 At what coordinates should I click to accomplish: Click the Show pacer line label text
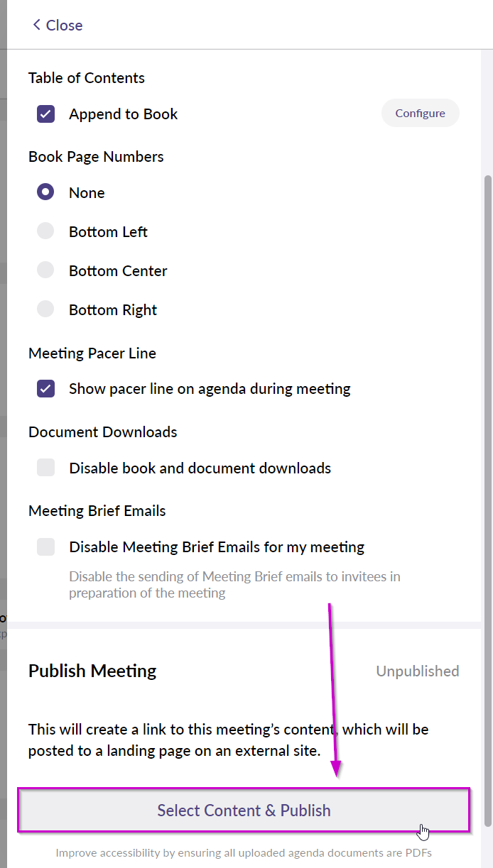pos(210,389)
